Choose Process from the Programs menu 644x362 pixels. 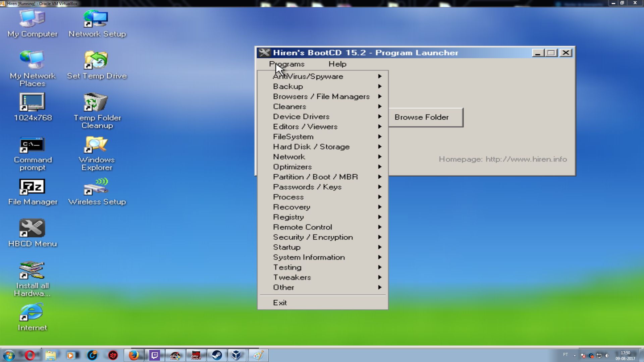click(323, 197)
